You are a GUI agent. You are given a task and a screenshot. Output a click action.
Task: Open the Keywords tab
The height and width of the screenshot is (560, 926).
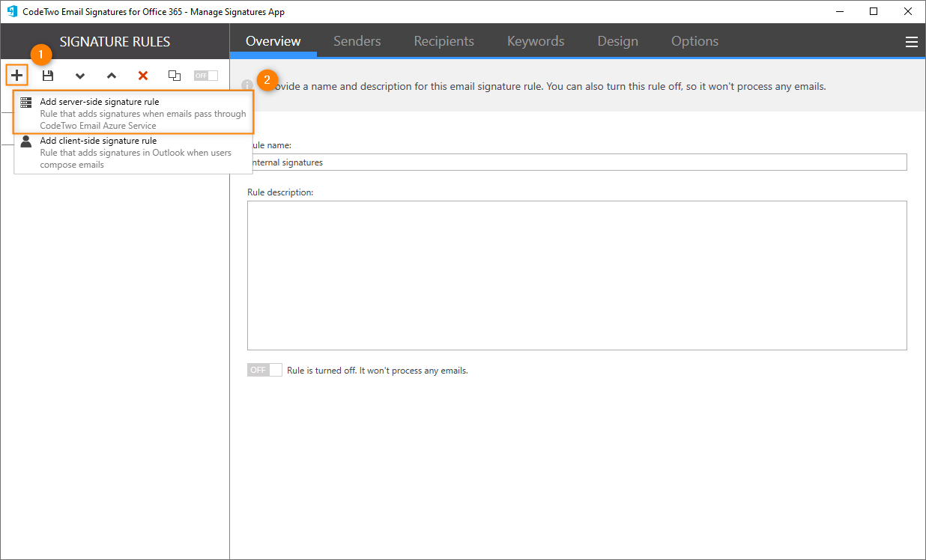tap(535, 41)
